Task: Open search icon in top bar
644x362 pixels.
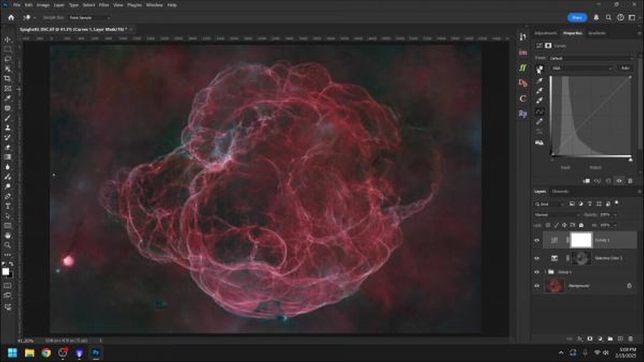Action: tap(608, 18)
